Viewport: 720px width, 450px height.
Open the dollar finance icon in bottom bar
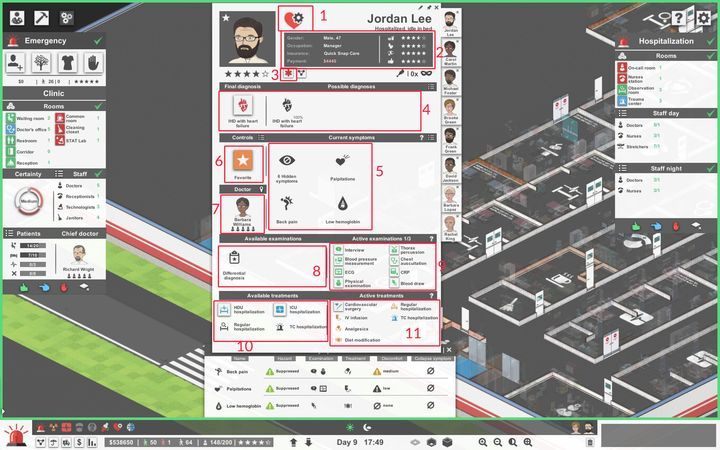pos(79,442)
